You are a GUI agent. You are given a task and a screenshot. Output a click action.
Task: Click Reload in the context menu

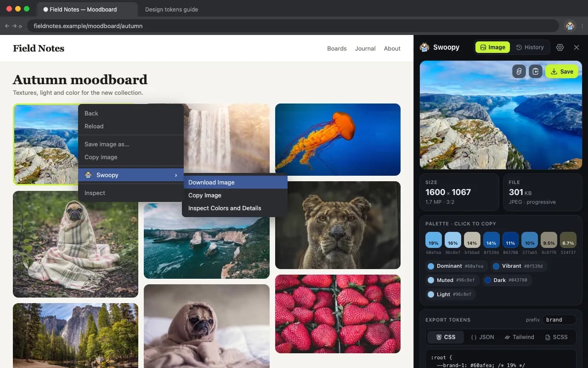point(131,126)
